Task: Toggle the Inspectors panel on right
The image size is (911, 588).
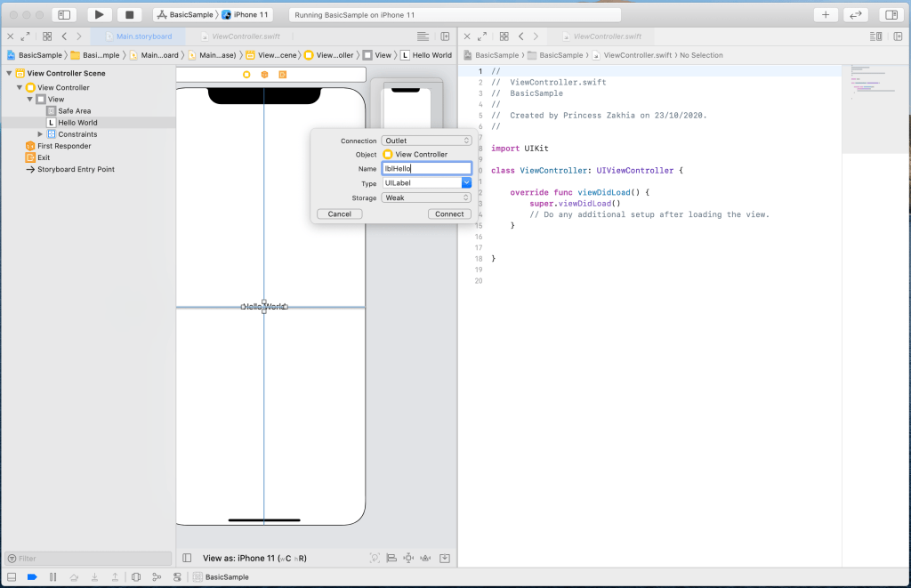Action: (890, 15)
